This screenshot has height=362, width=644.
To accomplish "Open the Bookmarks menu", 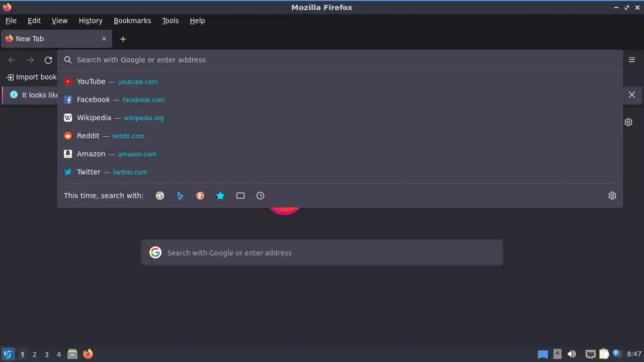I will (x=132, y=21).
